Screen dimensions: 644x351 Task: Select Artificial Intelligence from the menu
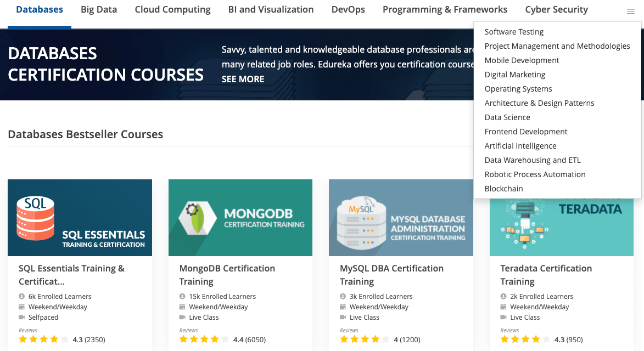[520, 146]
